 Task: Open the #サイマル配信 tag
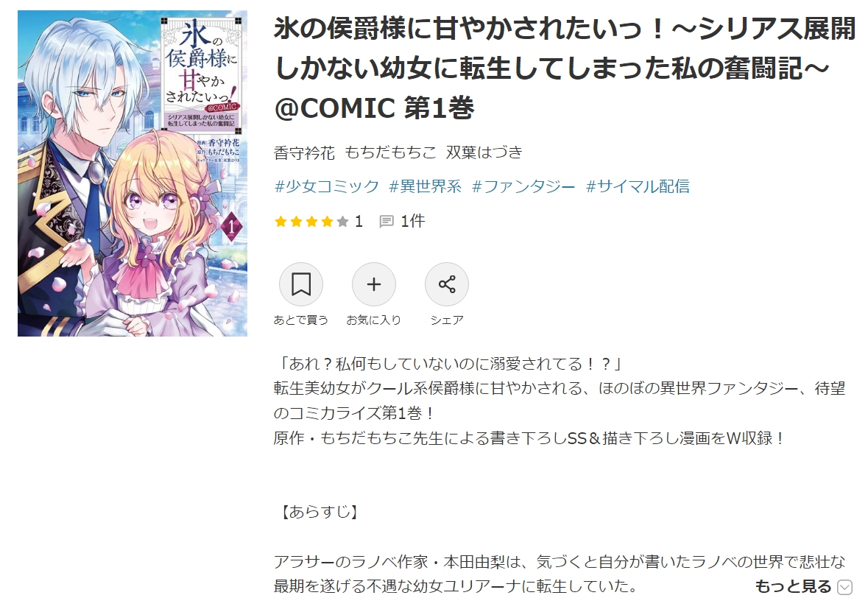[638, 186]
